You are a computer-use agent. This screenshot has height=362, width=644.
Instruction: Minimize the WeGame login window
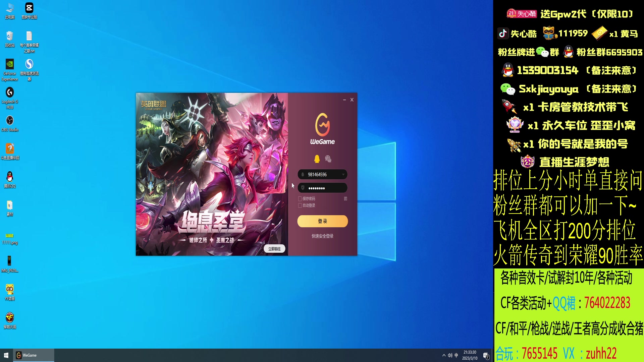(344, 100)
